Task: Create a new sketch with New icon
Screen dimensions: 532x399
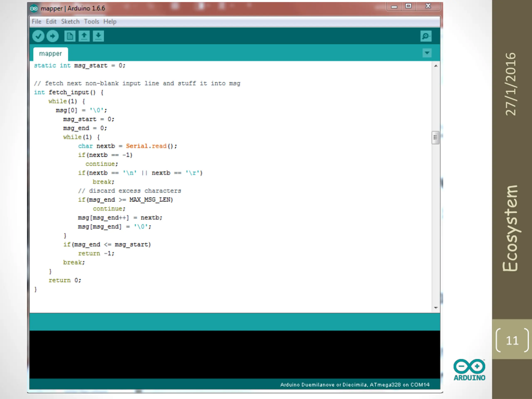Action: [70, 36]
